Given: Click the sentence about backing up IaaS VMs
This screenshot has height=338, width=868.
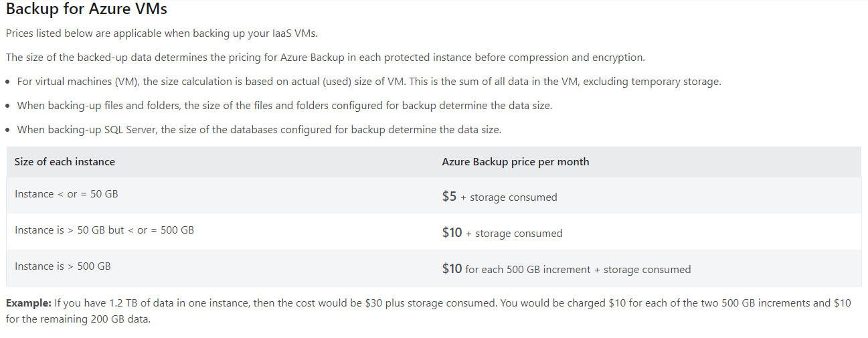Looking at the screenshot, I should point(166,33).
